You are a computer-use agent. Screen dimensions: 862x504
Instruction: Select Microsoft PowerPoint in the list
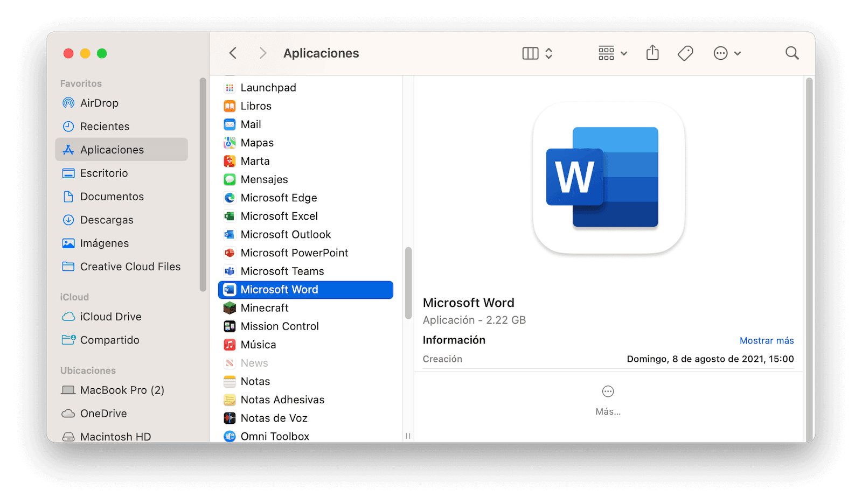pos(294,253)
